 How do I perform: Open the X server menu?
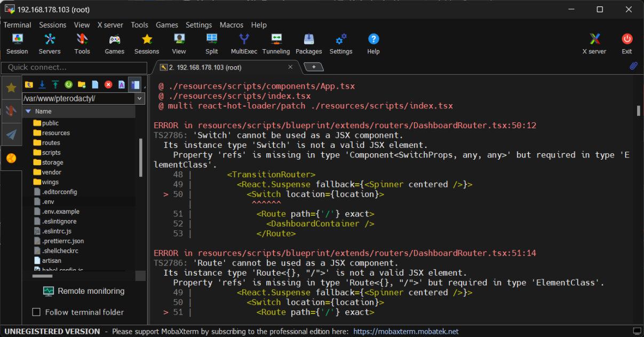click(x=110, y=25)
